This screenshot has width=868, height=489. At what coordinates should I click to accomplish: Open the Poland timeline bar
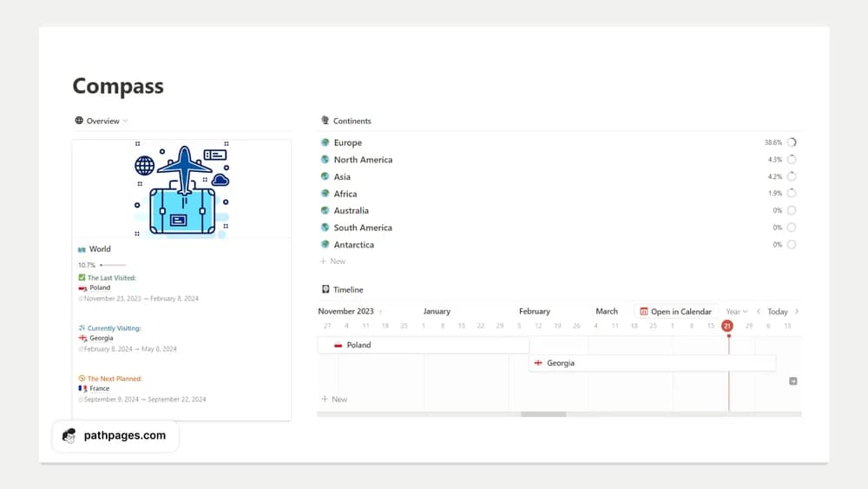pyautogui.click(x=424, y=345)
